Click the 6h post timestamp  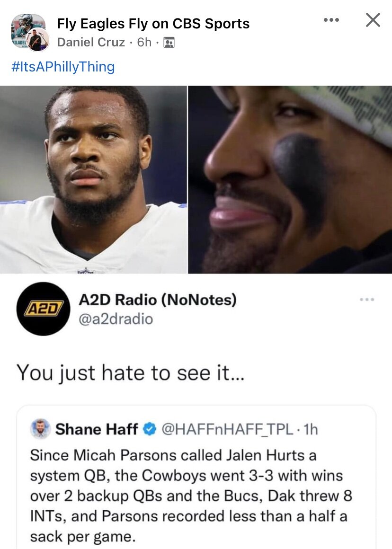(x=144, y=42)
